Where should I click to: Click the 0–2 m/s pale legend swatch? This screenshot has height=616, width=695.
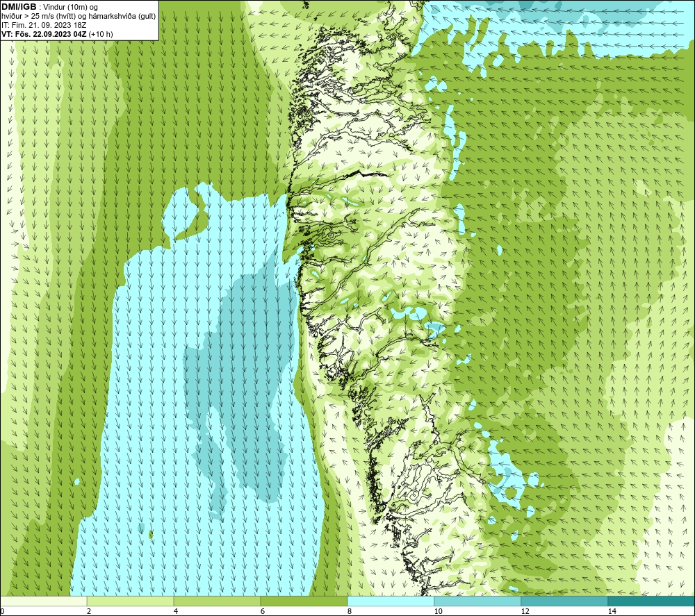(43, 601)
